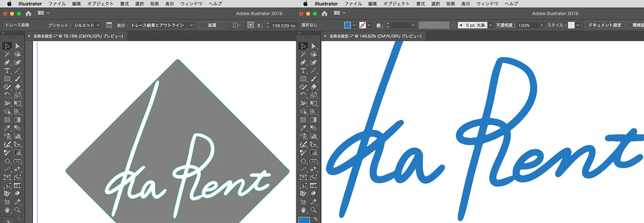Open the Apple menu in left window
644x223 pixels.
point(9,3)
